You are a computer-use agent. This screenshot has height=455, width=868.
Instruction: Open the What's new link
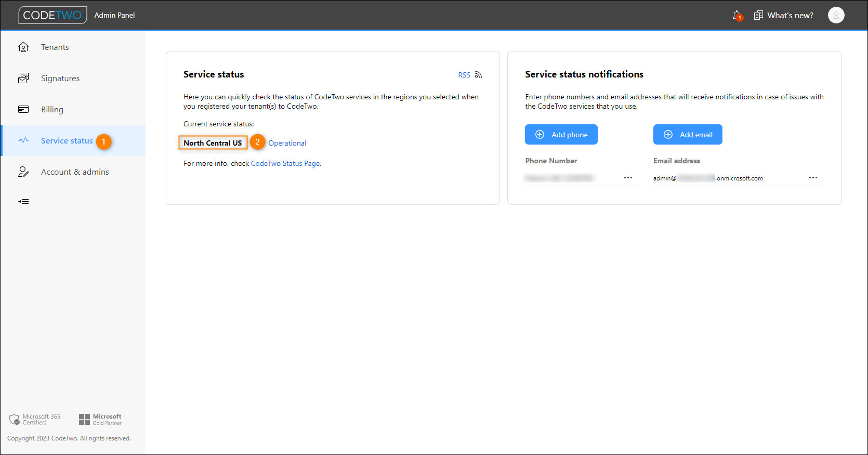click(790, 16)
